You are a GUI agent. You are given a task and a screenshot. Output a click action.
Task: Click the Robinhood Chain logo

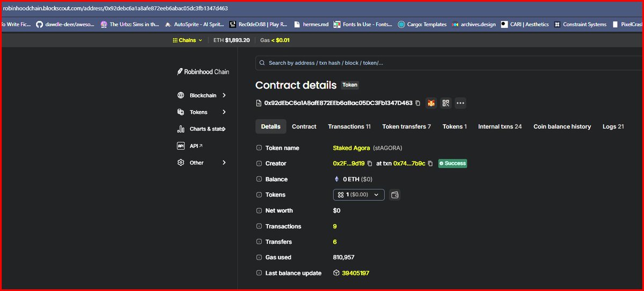point(203,72)
